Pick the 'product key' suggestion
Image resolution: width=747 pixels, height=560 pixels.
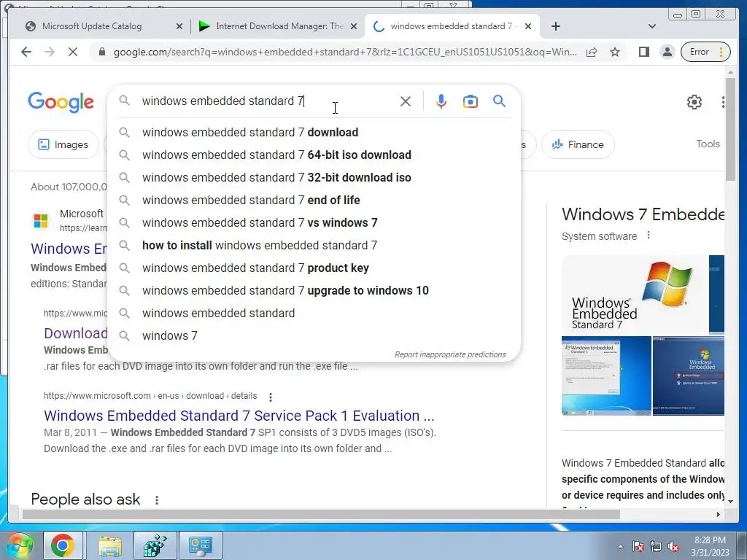pyautogui.click(x=314, y=268)
